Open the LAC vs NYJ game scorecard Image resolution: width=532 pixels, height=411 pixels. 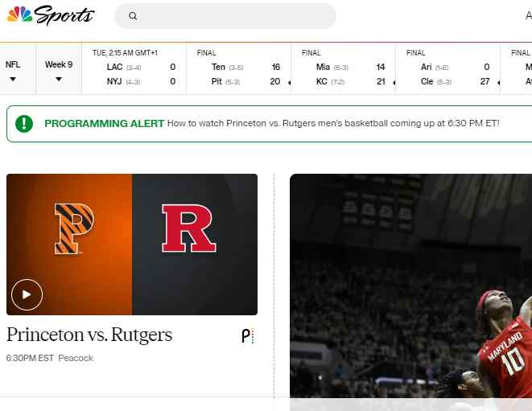[x=134, y=69]
